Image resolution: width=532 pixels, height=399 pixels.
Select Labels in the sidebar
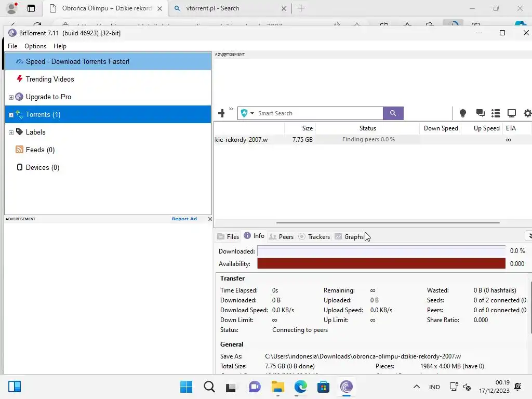(x=36, y=132)
